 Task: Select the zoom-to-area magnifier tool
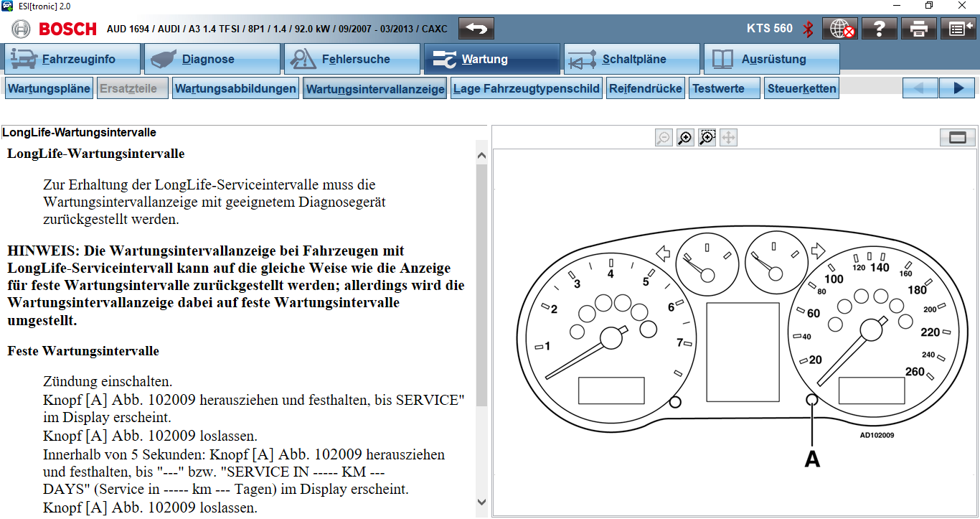[x=707, y=138]
